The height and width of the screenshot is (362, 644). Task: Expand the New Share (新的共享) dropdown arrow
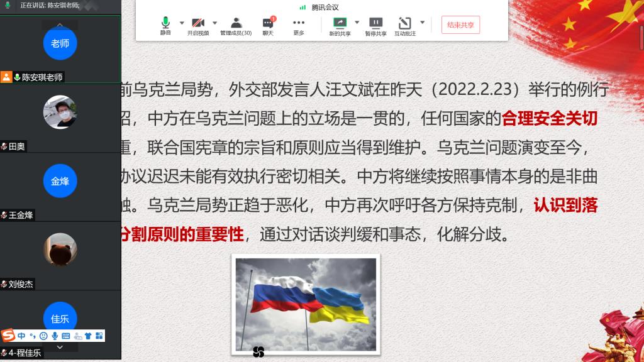pyautogui.click(x=357, y=23)
